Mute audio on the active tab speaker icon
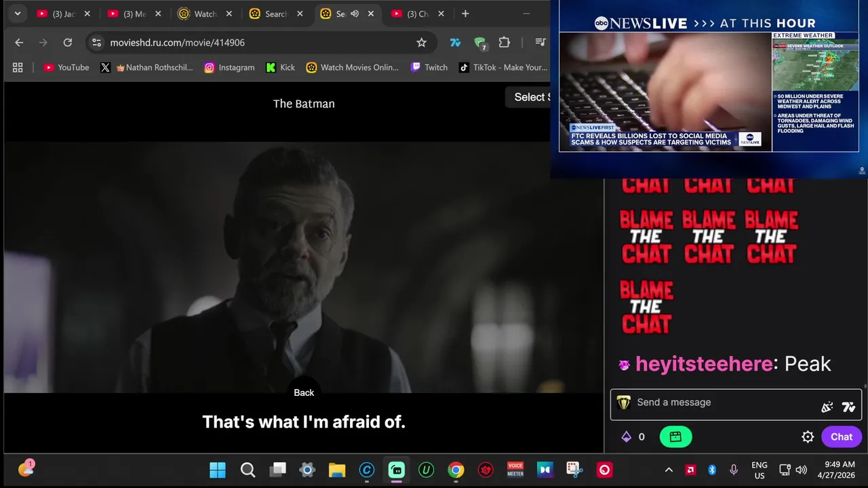 click(355, 14)
